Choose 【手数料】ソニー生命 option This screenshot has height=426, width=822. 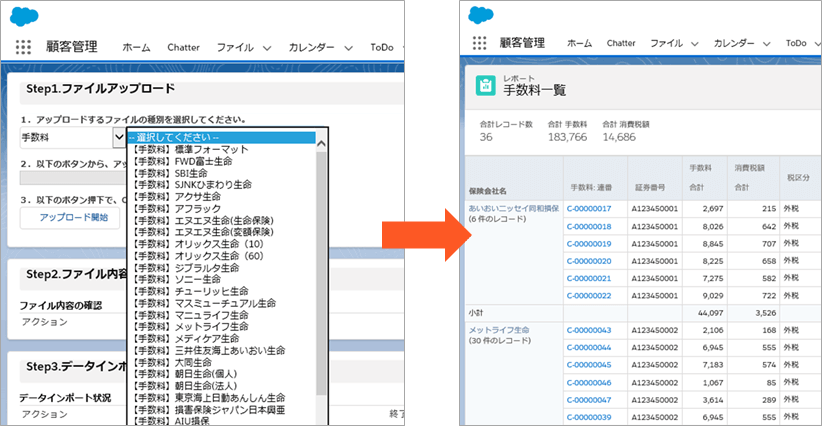(222, 279)
